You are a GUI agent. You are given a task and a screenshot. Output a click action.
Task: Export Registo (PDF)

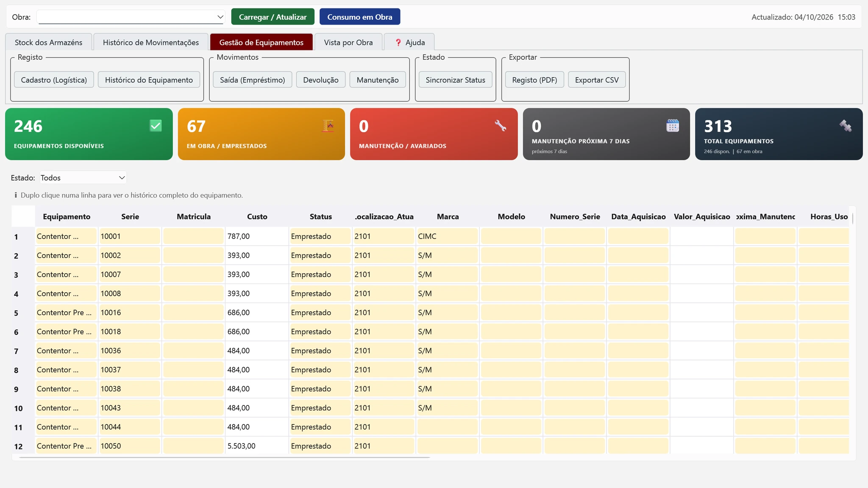pos(534,80)
